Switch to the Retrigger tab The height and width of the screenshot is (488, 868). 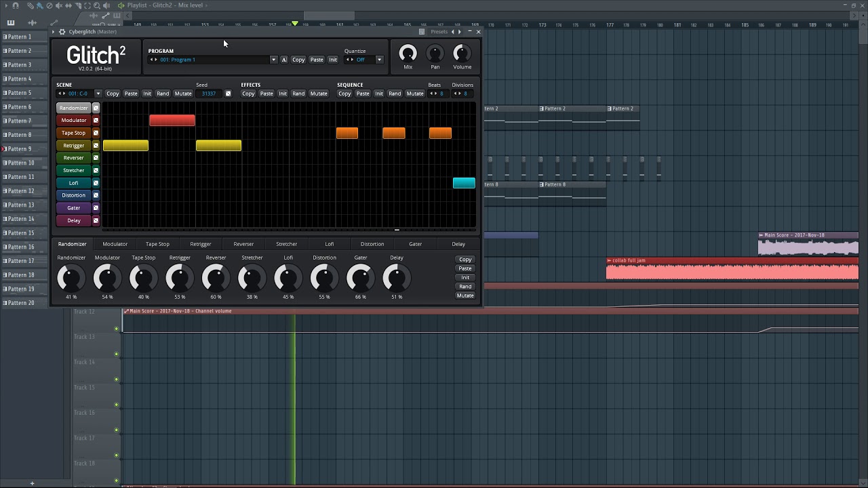[201, 244]
